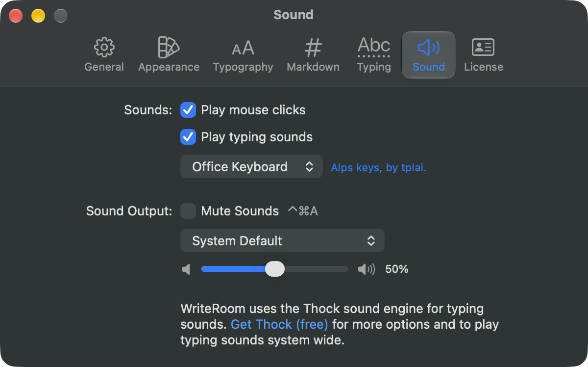This screenshot has width=588, height=367.
Task: Close the Sound preferences window
Action: click(16, 16)
